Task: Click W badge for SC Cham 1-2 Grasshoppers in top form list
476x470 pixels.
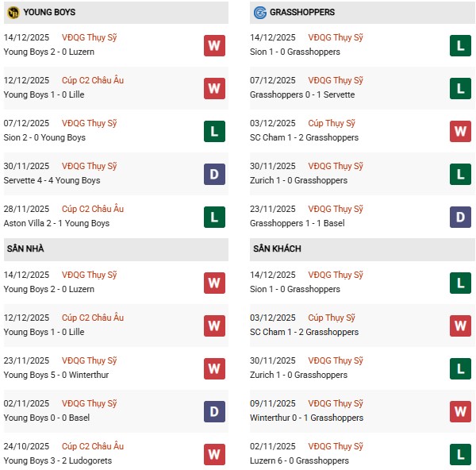Action: point(460,131)
